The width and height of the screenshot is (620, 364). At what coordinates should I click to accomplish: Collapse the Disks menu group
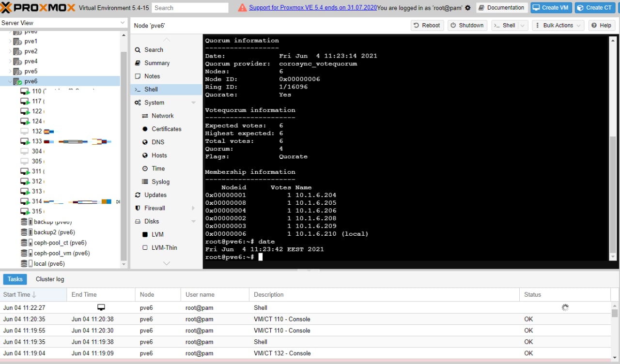(193, 221)
